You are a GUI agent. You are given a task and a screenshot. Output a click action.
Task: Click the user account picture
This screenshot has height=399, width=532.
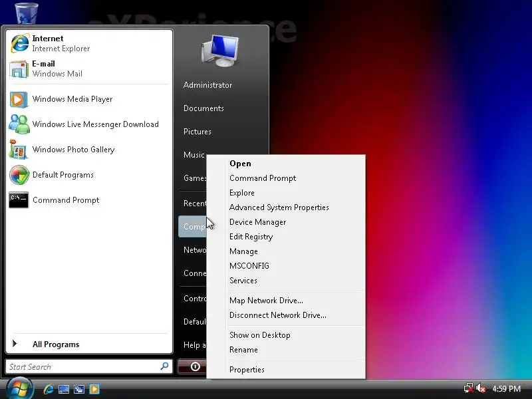(x=220, y=51)
